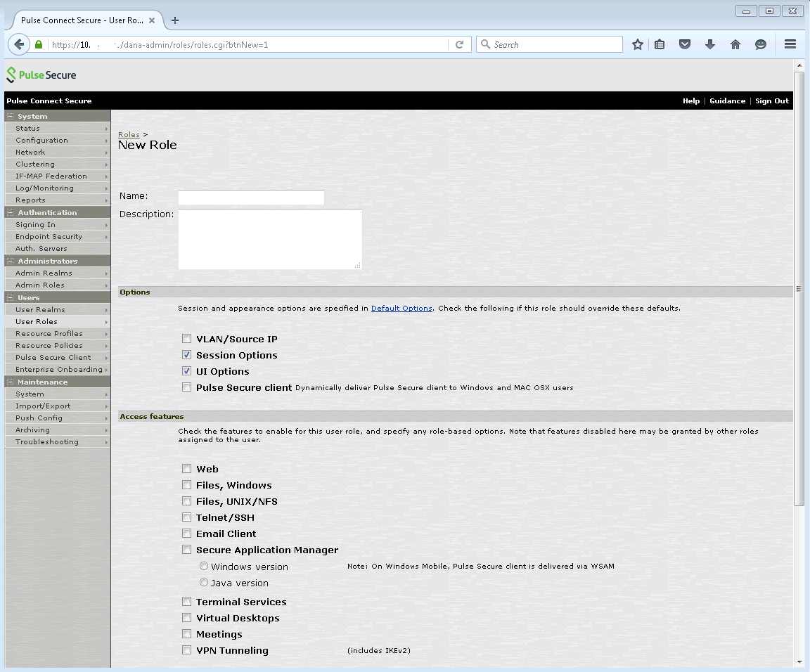
Task: Click the reload page icon
Action: (459, 44)
